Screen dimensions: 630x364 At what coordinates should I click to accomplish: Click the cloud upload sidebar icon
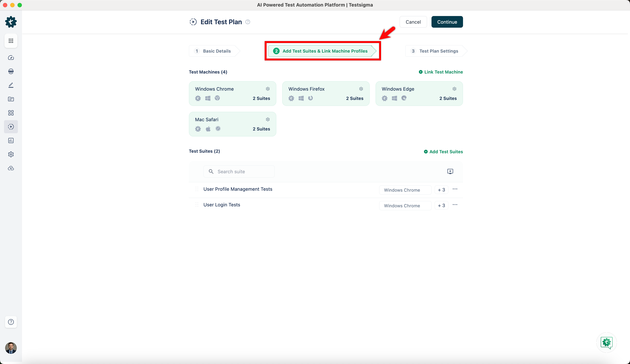11,168
